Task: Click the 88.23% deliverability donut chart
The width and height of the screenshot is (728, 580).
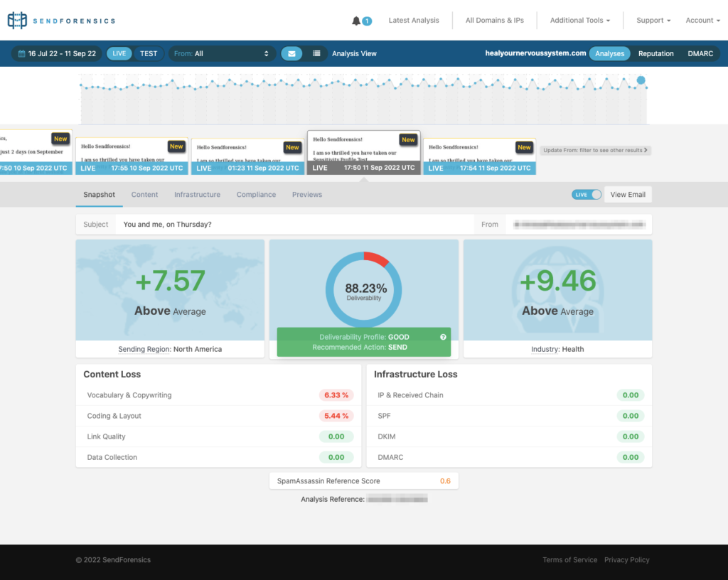Action: point(363,289)
